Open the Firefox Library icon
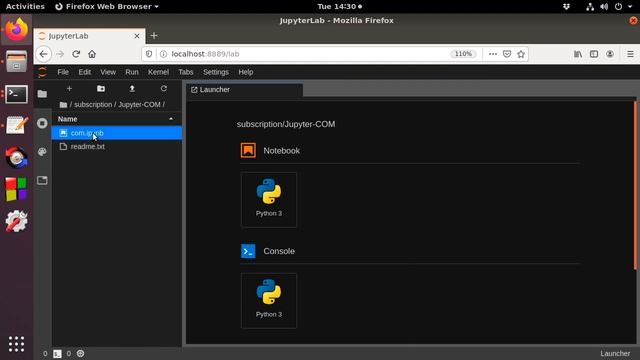Screen dimensions: 640x360 578,54
